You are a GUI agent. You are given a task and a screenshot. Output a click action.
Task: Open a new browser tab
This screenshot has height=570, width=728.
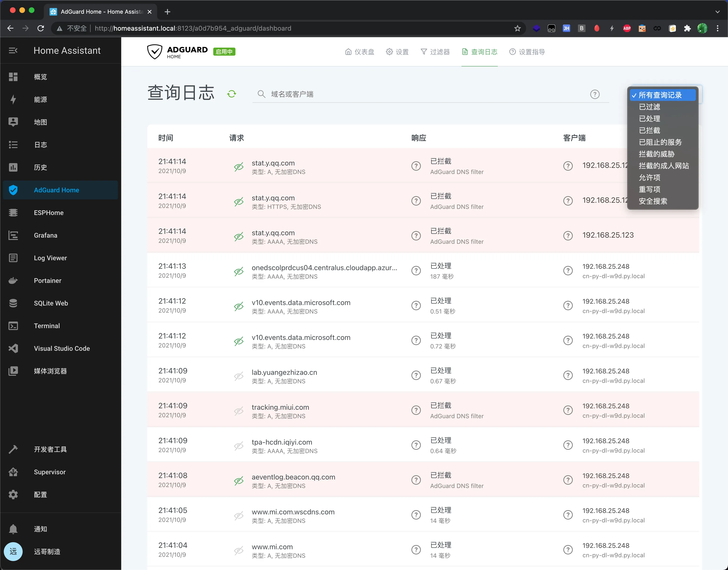pos(168,12)
